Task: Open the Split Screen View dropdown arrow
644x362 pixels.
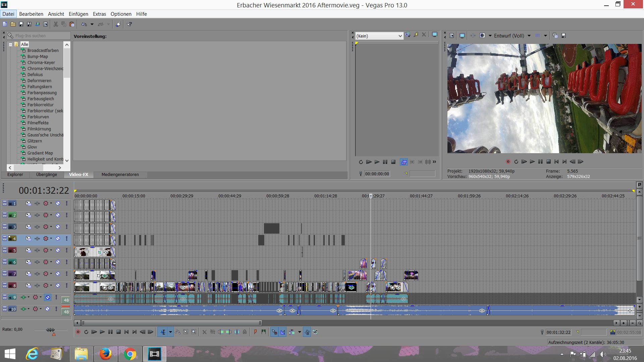Action: 490,36
